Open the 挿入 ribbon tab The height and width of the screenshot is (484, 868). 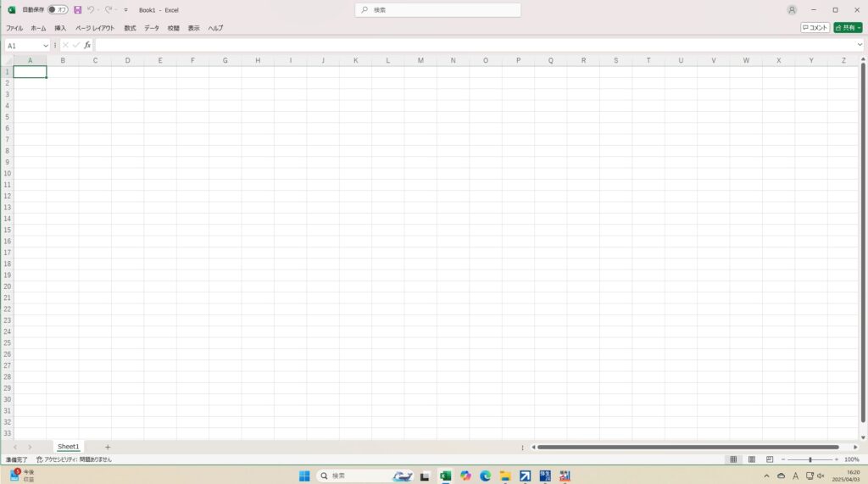click(x=60, y=28)
